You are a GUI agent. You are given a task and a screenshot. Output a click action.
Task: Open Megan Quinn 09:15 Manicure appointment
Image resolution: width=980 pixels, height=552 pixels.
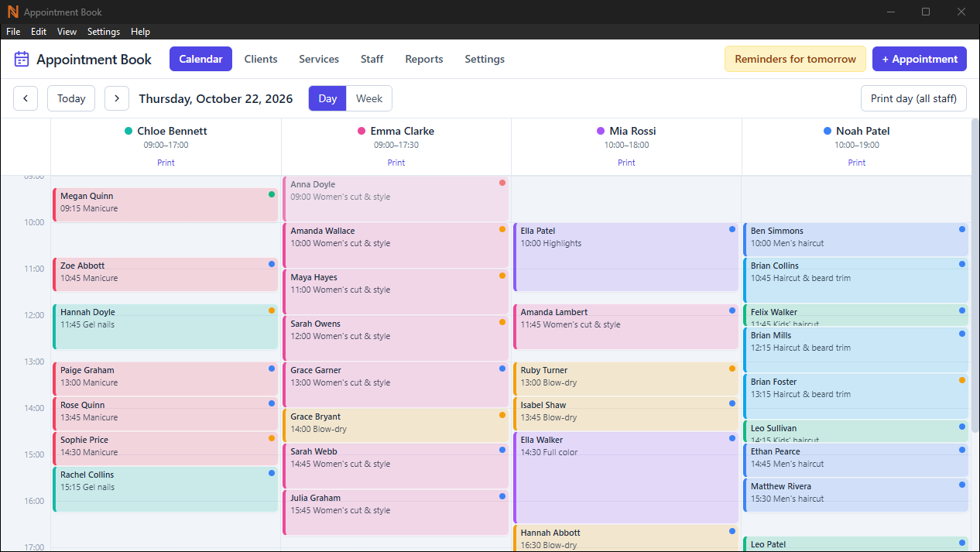(165, 204)
